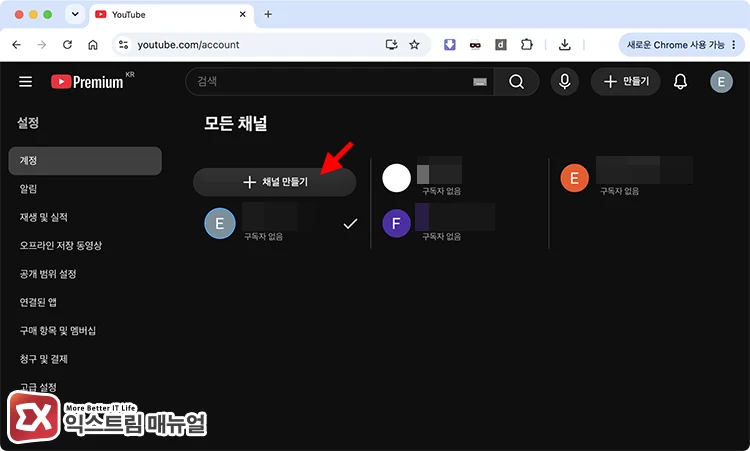Open 청구 및 결제 settings
The image size is (750, 451).
coord(44,359)
